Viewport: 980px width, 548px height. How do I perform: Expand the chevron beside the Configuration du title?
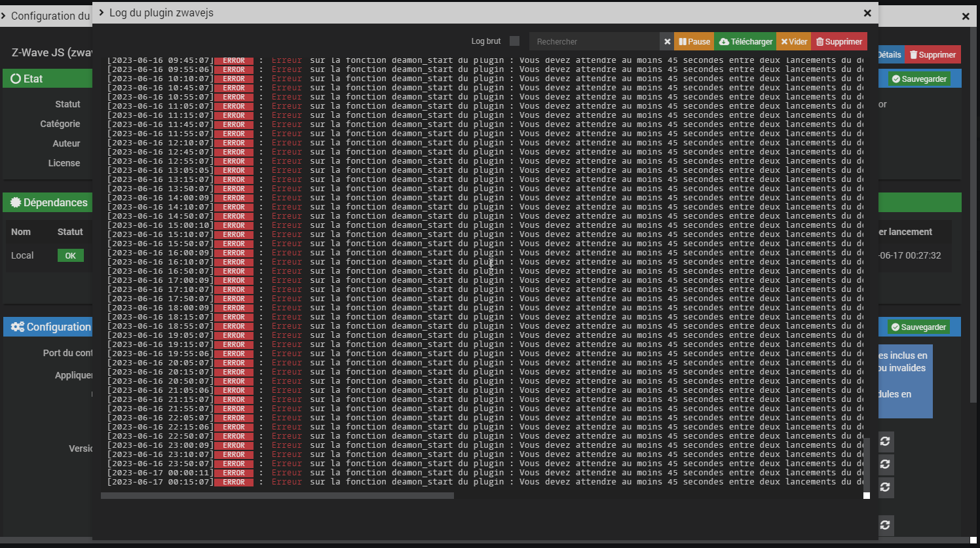click(4, 15)
